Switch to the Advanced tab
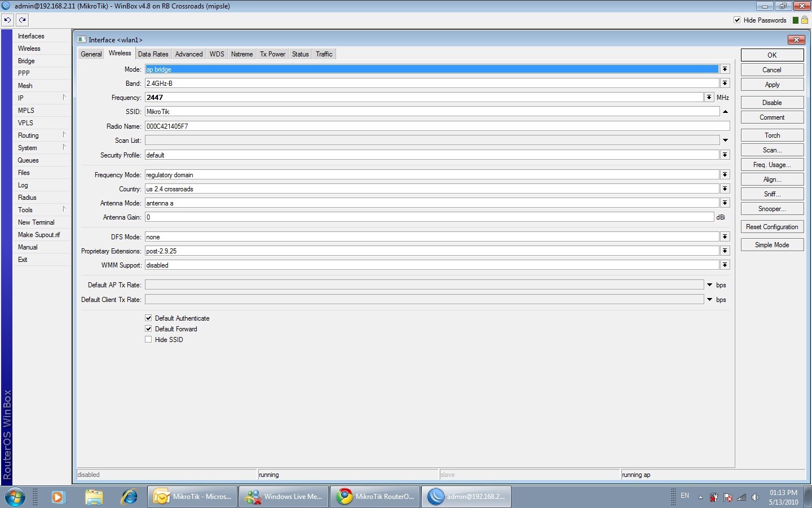The image size is (812, 508). point(189,54)
